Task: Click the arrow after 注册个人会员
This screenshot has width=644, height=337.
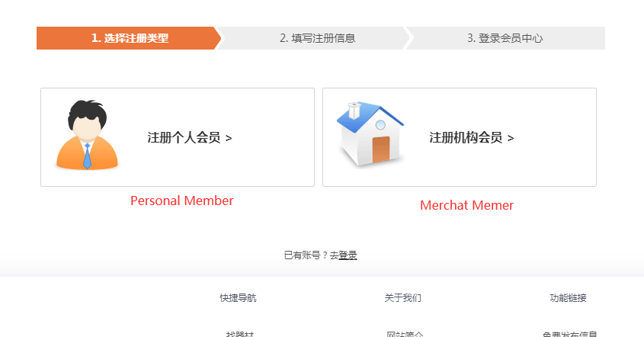Action: pos(229,138)
